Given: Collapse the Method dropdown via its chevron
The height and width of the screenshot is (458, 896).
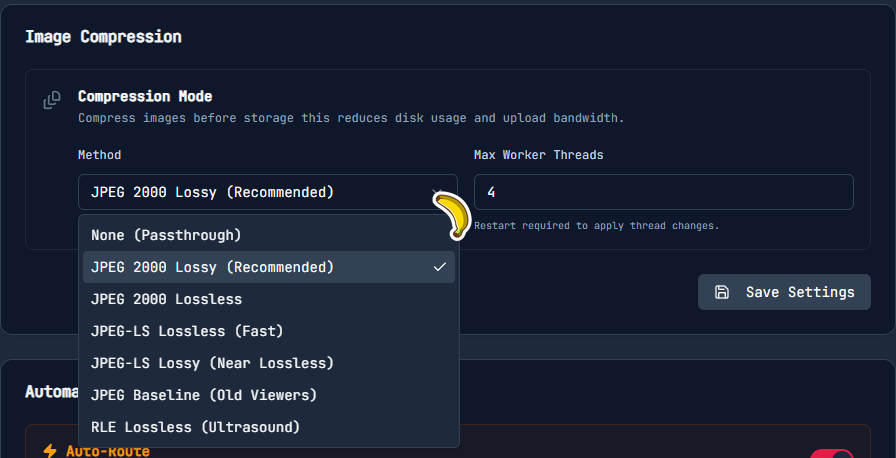Looking at the screenshot, I should [436, 192].
